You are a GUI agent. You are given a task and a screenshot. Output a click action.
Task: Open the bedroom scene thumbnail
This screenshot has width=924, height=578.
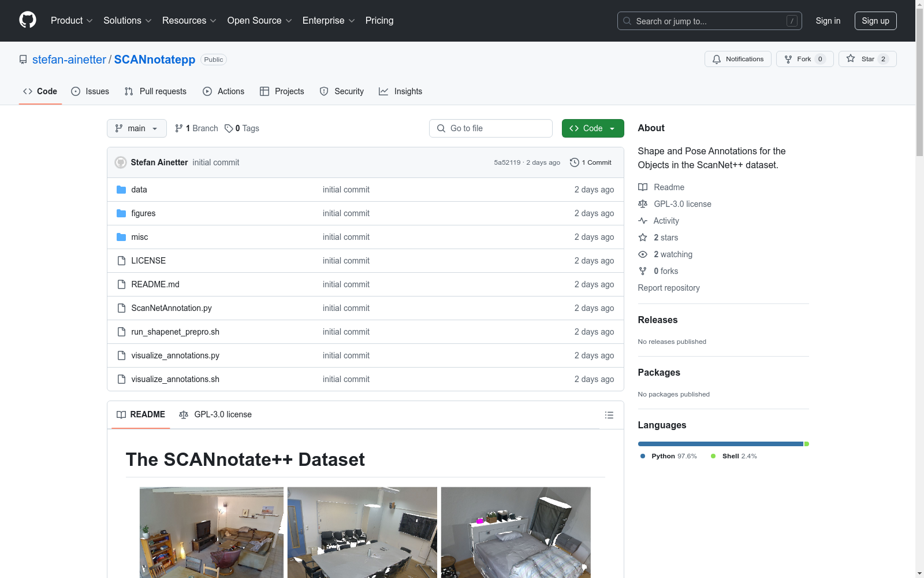tap(516, 532)
